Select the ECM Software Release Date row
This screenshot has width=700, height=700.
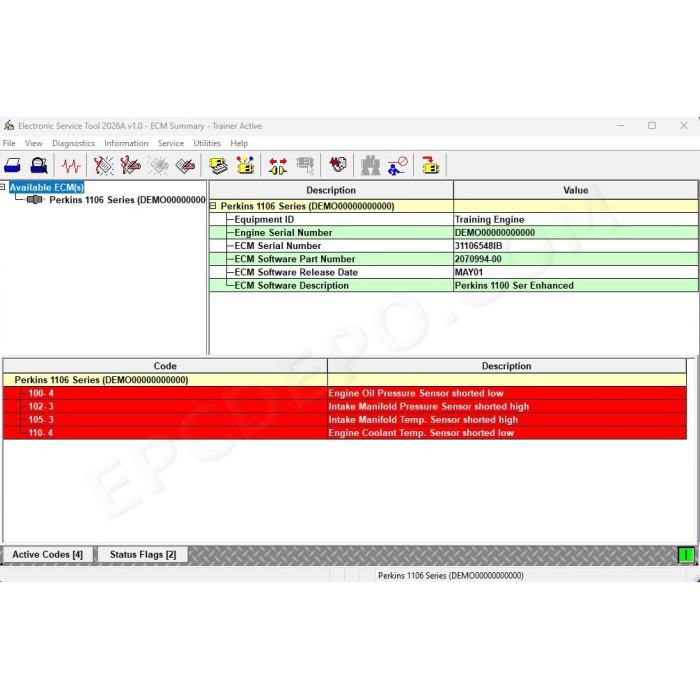454,272
